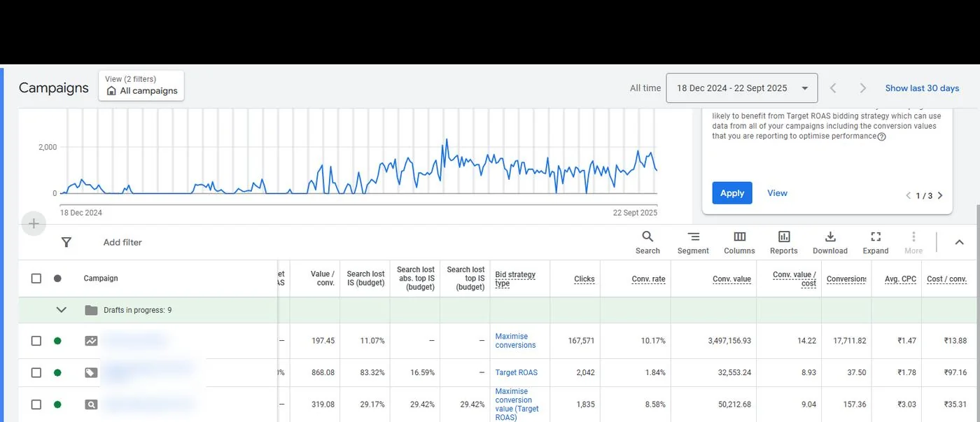Image resolution: width=980 pixels, height=422 pixels.
Task: Sort by Value / conv. column
Action: point(323,279)
